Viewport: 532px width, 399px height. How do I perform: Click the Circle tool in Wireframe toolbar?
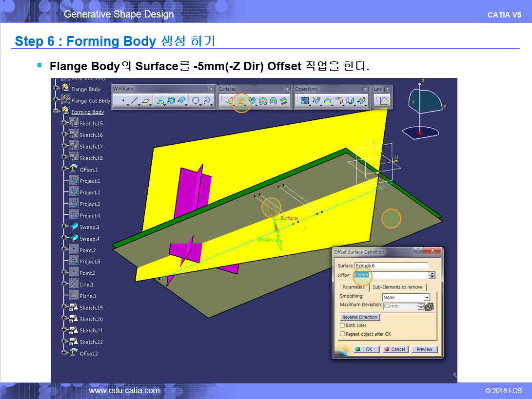(x=196, y=101)
